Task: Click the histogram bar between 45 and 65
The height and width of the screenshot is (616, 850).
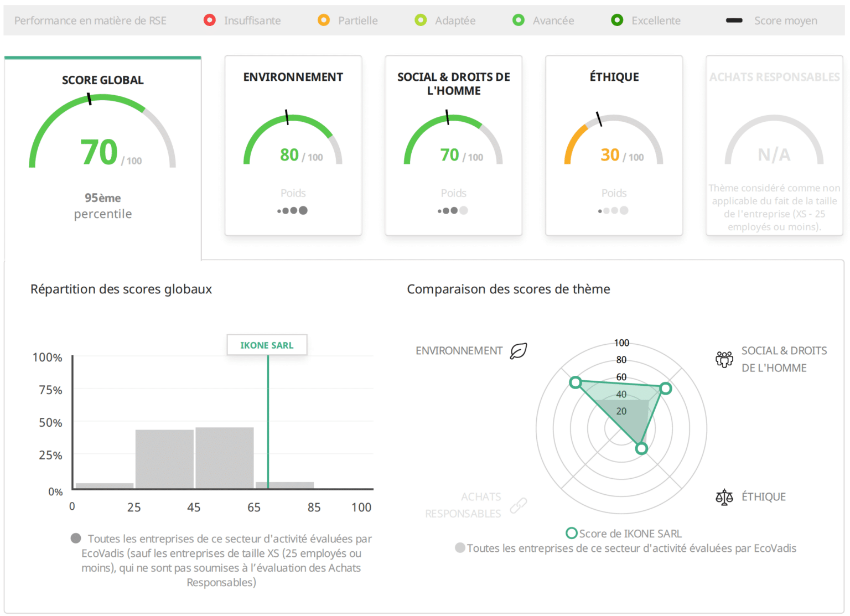Action: click(x=225, y=458)
